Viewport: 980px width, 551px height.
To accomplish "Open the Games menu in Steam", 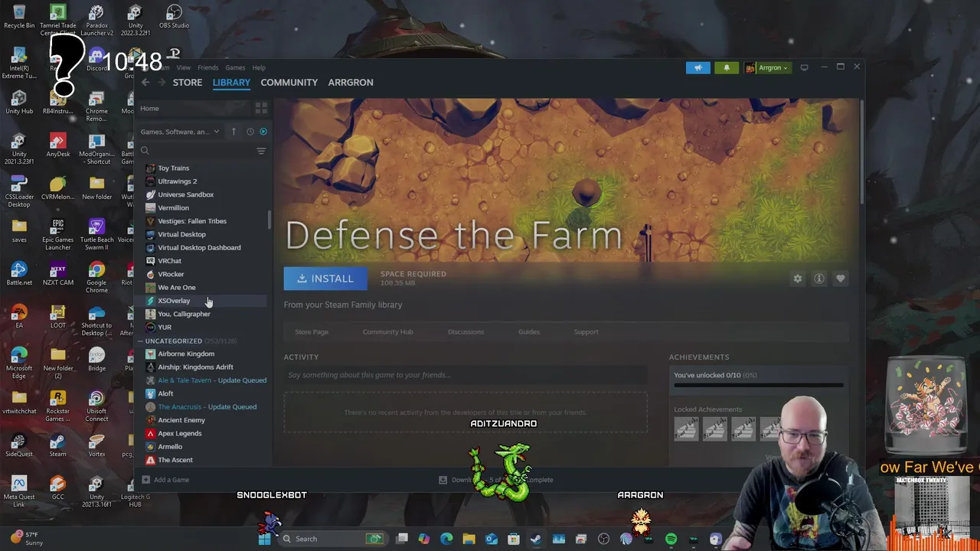I will coord(235,67).
